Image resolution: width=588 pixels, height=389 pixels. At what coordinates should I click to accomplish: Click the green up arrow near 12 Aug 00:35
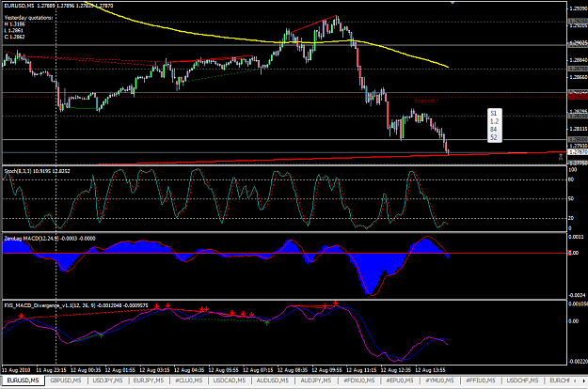pos(101,335)
